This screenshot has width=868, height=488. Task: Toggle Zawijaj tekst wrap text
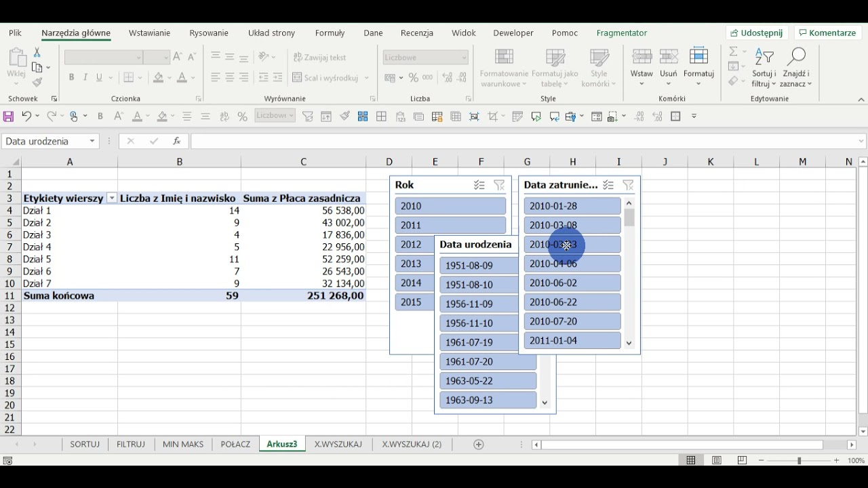(x=319, y=58)
